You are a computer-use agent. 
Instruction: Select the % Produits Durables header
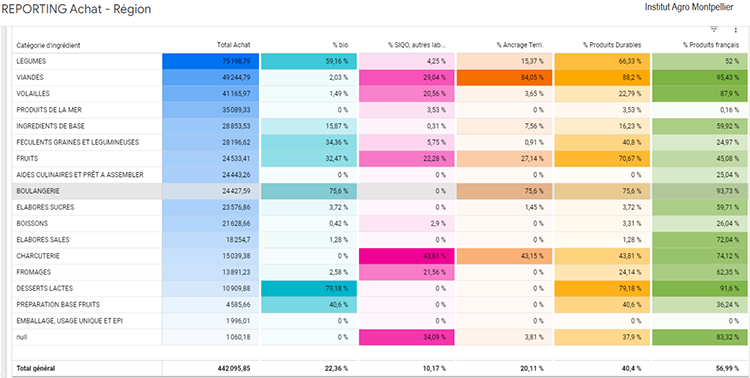(612, 45)
